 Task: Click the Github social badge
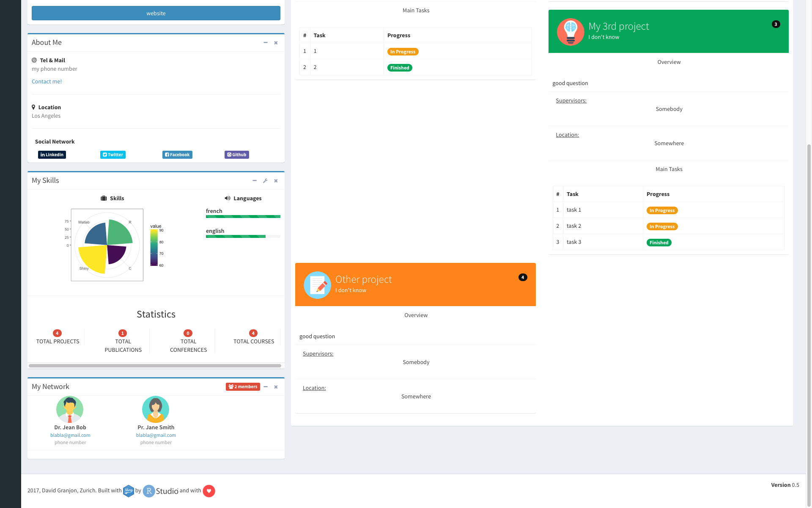[x=237, y=155]
